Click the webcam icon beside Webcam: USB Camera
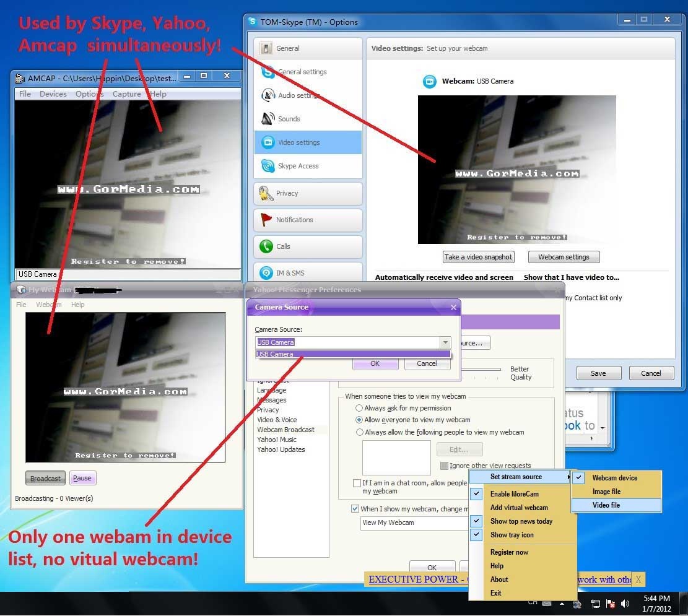The image size is (688, 616). tap(429, 81)
